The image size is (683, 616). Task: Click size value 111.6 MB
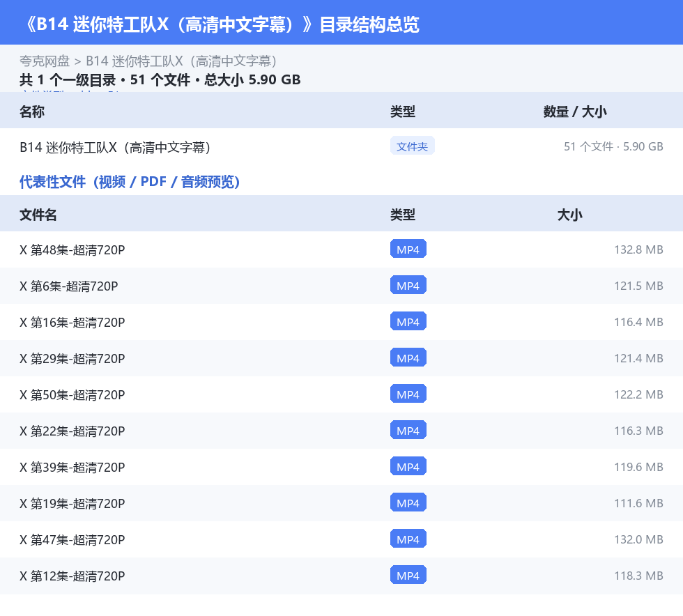pyautogui.click(x=638, y=502)
